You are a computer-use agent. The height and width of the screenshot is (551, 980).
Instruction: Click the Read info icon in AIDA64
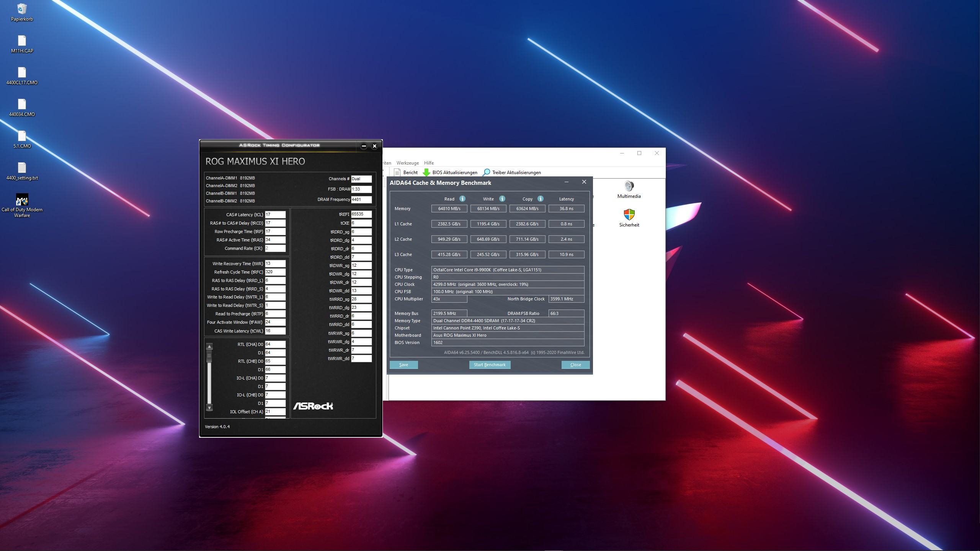coord(462,199)
